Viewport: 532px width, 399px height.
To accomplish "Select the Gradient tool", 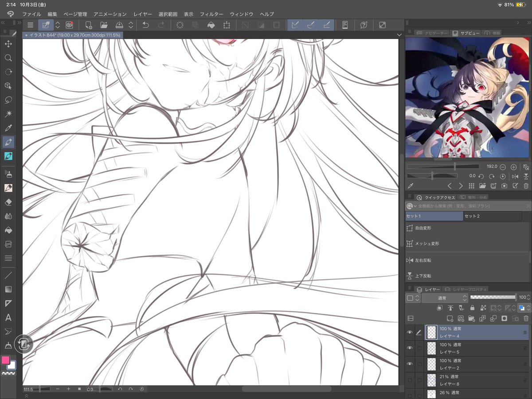I will click(x=8, y=289).
